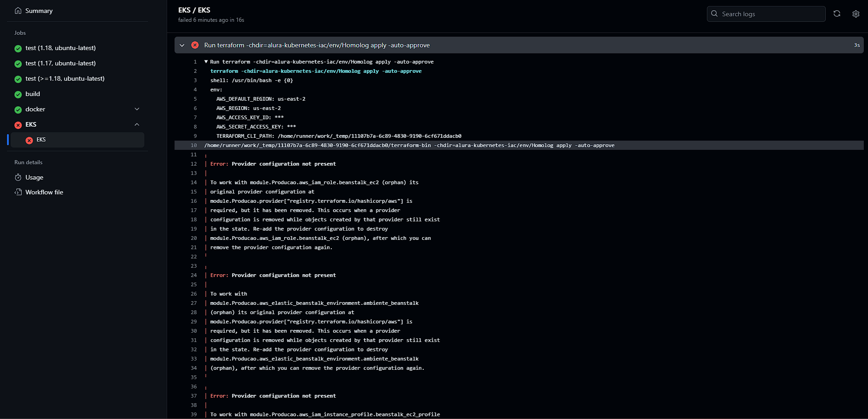Click the failed step icon for terraform apply
The width and height of the screenshot is (868, 419).
tap(195, 45)
